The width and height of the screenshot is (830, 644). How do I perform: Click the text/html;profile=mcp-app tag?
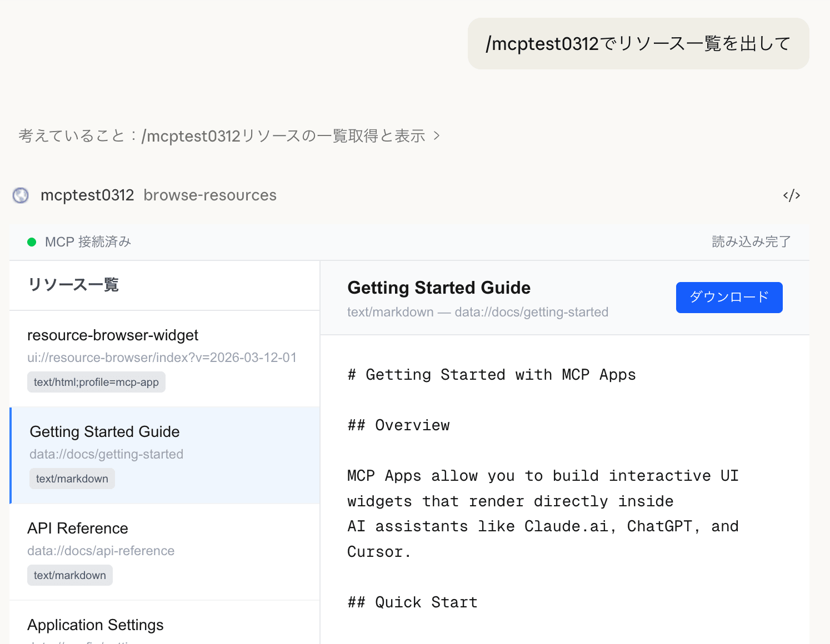[96, 382]
